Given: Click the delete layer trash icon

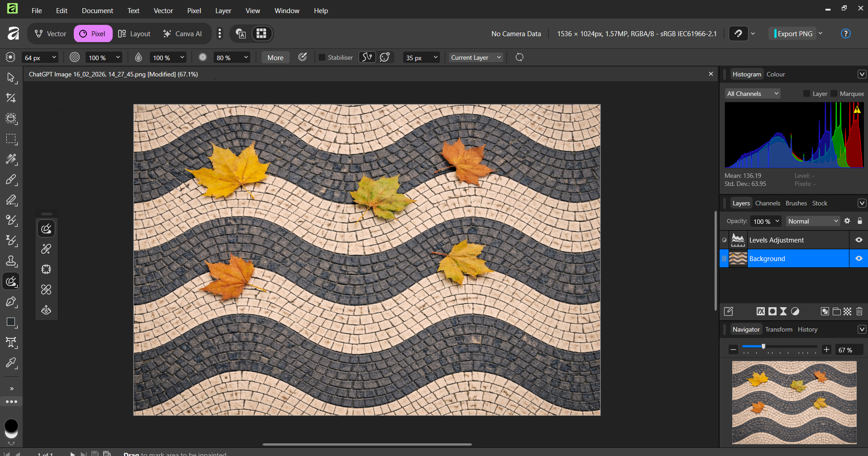Looking at the screenshot, I should tap(859, 311).
